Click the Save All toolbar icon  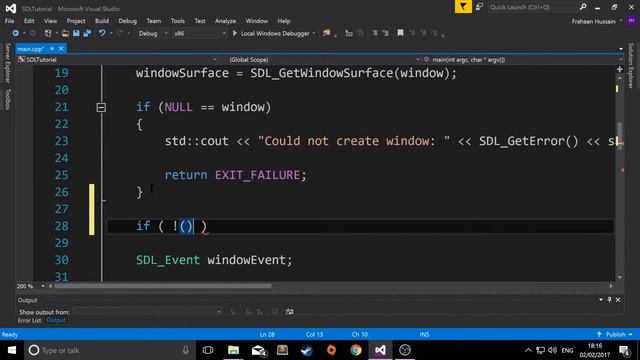click(87, 33)
